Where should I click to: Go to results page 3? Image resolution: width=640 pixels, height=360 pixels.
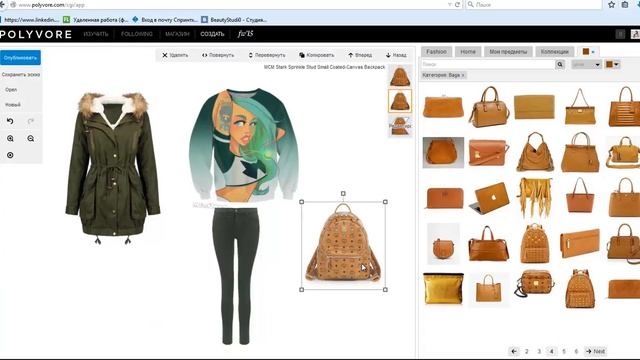point(539,351)
